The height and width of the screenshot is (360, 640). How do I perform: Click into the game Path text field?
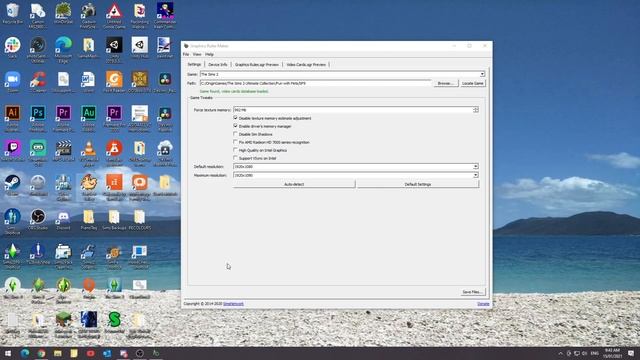coord(316,83)
